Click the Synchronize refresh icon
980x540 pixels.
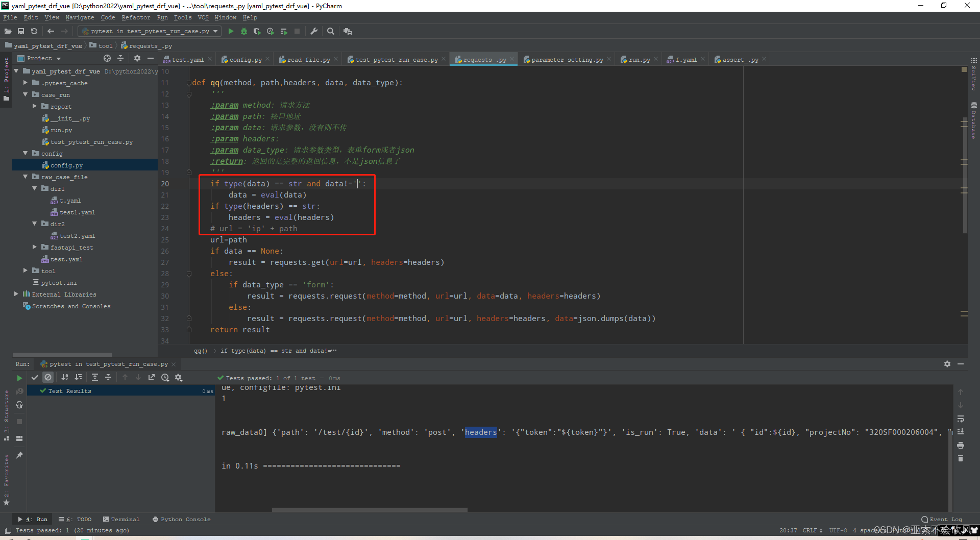pyautogui.click(x=34, y=31)
